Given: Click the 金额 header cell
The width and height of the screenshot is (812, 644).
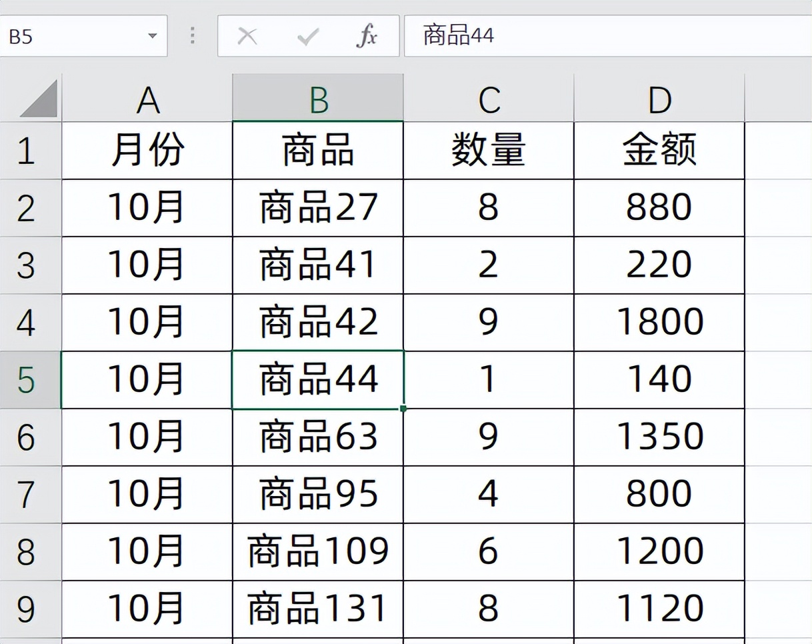Looking at the screenshot, I should pyautogui.click(x=659, y=151).
